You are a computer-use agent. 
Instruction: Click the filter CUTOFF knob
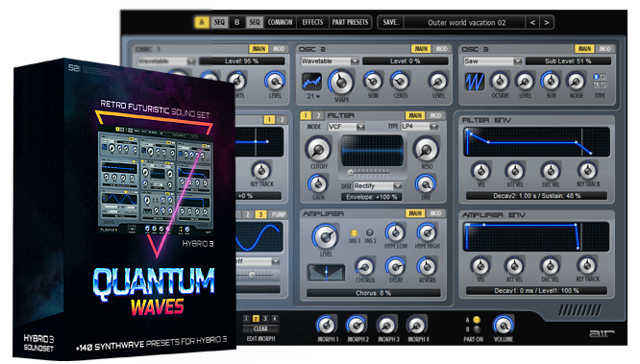pyautogui.click(x=319, y=150)
